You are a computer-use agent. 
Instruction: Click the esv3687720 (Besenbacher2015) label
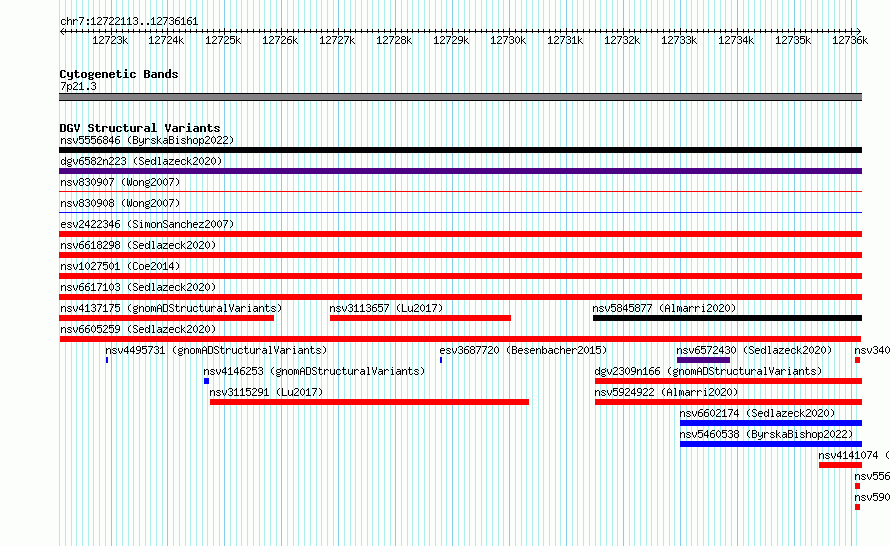(x=523, y=350)
